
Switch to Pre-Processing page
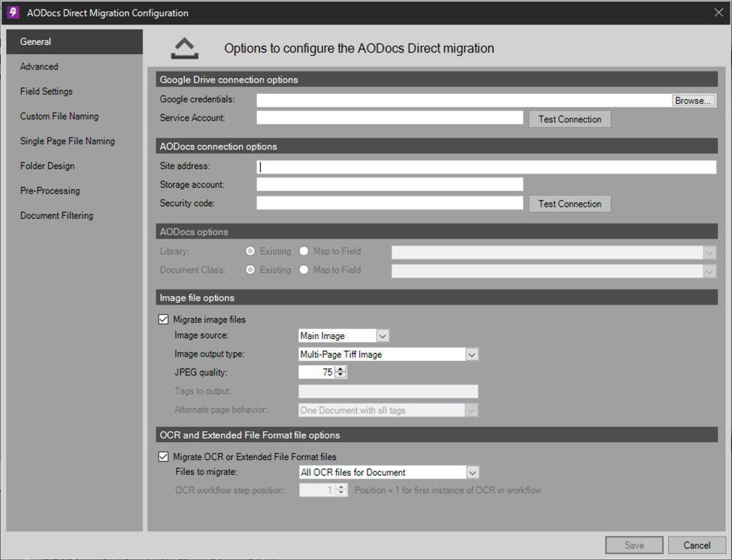74,191
